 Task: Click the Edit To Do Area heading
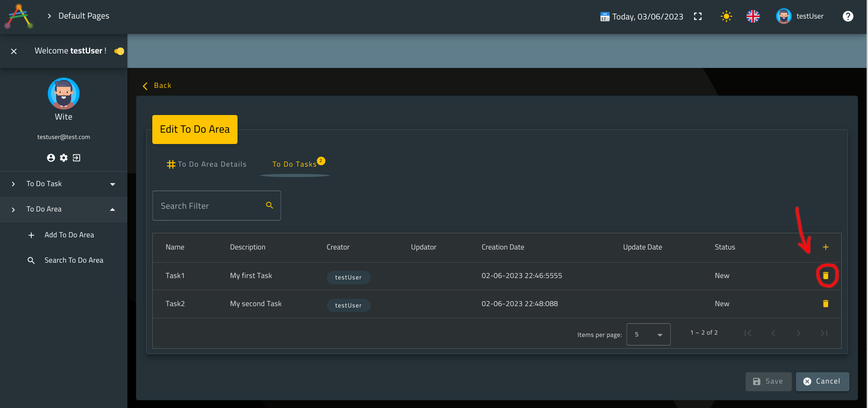pos(195,130)
